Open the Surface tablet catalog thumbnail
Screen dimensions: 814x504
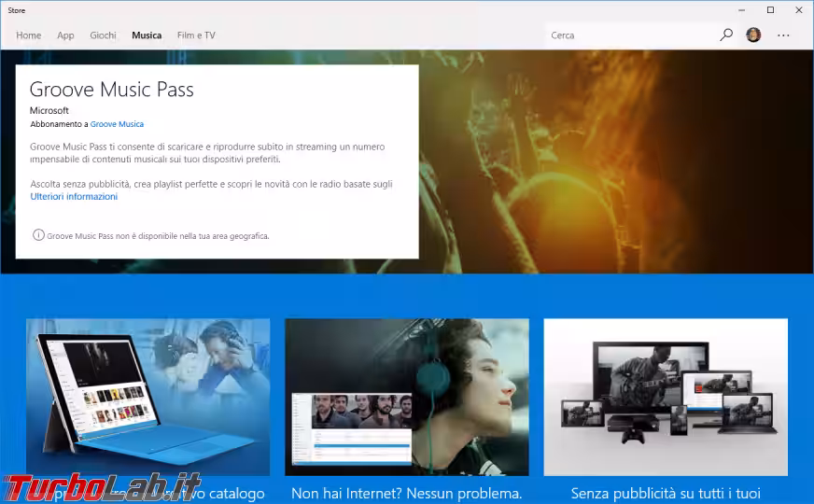point(147,397)
